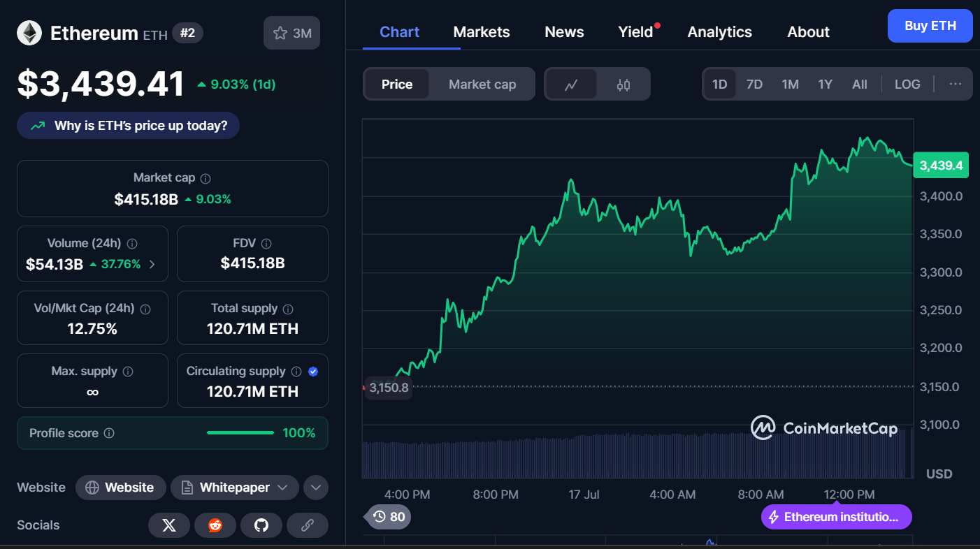Open the Chart tab
The height and width of the screenshot is (549, 980).
(400, 32)
